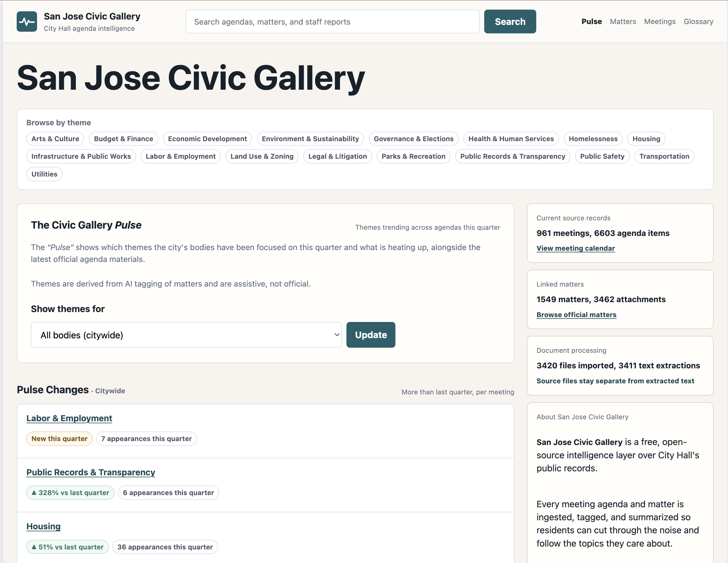Screen dimensions: 728x563
Task: Focus the agenda search input field
Action: point(332,22)
